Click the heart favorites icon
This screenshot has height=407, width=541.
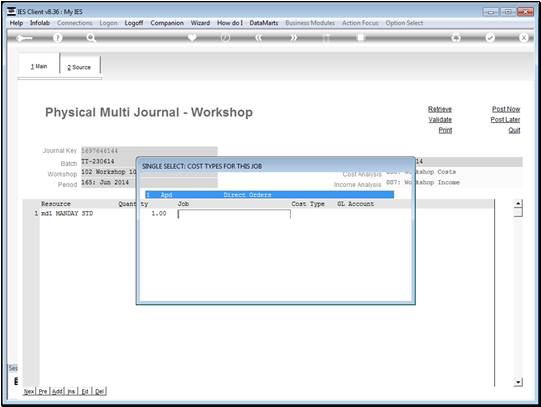[192, 37]
